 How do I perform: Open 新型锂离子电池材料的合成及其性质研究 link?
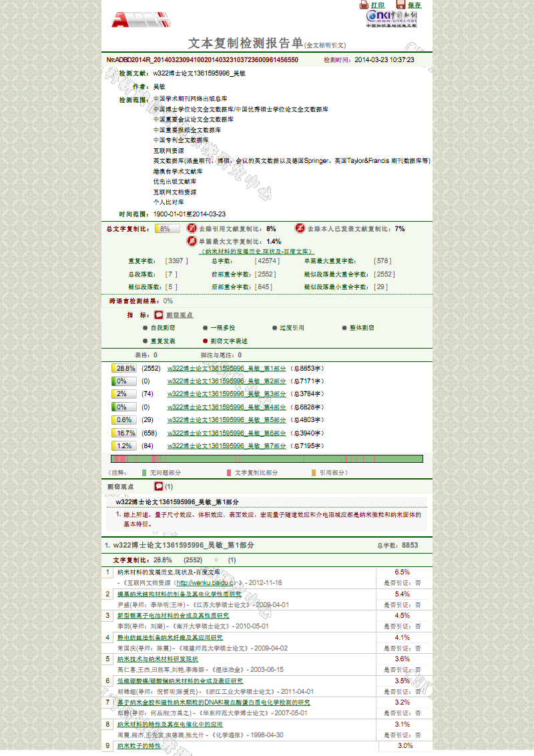pos(173,616)
